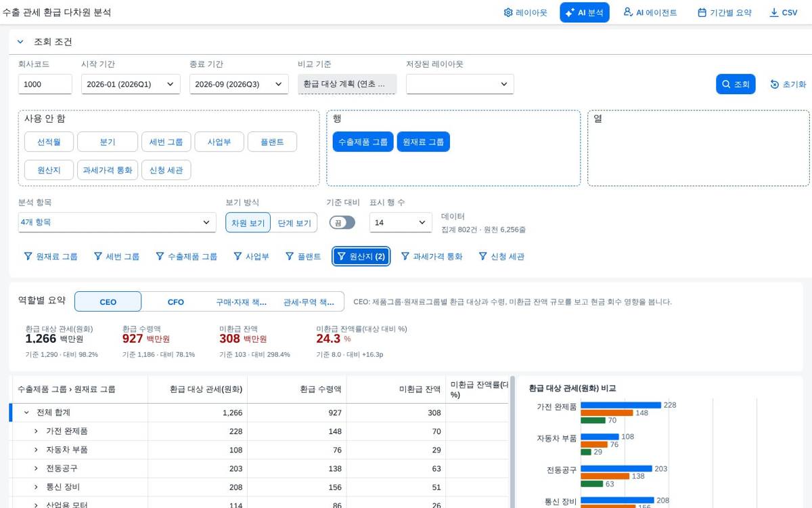Expand the 산업용 모터 row
Viewport: 812px width, 508px height.
(x=36, y=505)
